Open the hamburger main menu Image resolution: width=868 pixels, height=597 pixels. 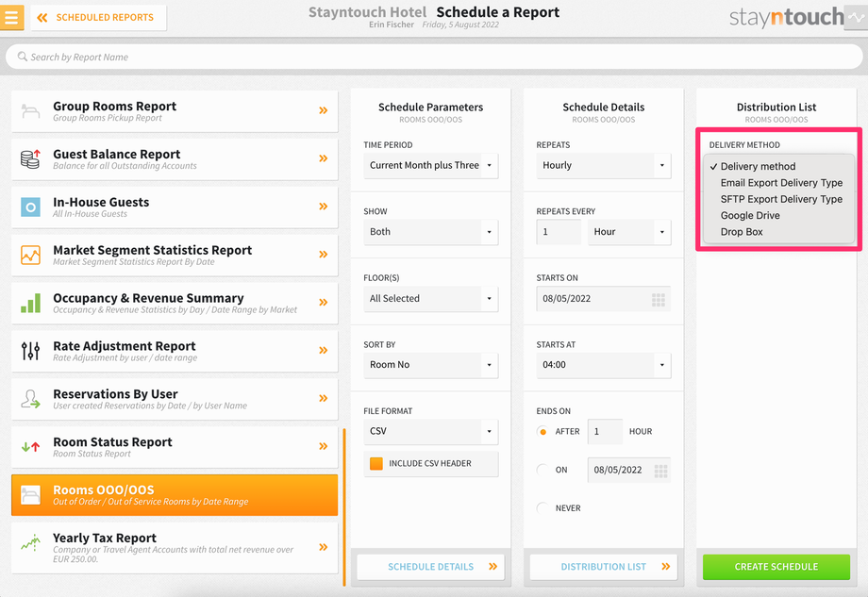tap(11, 17)
